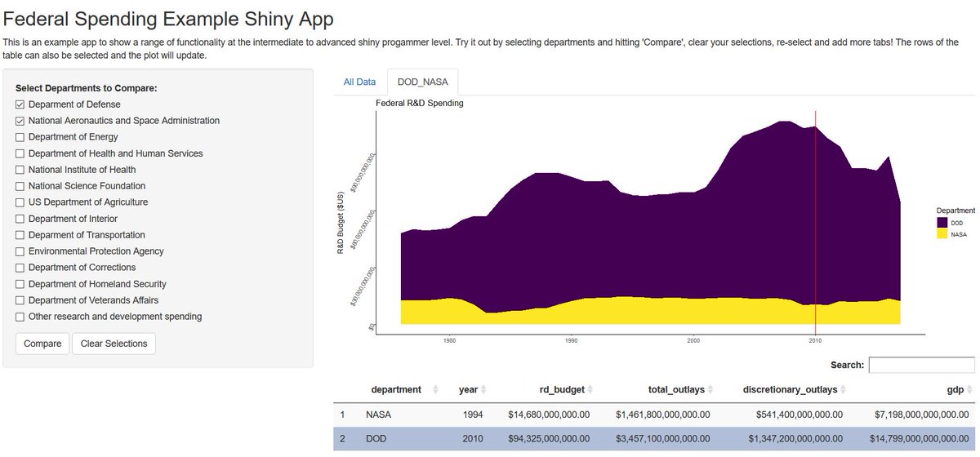Uncheck the Department of Defense checkbox

pyautogui.click(x=20, y=104)
